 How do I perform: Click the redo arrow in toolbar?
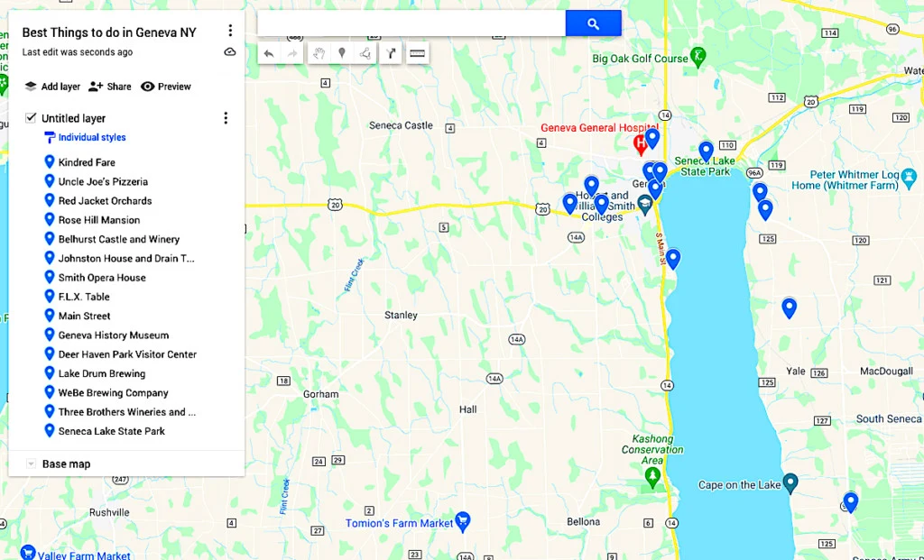[292, 53]
